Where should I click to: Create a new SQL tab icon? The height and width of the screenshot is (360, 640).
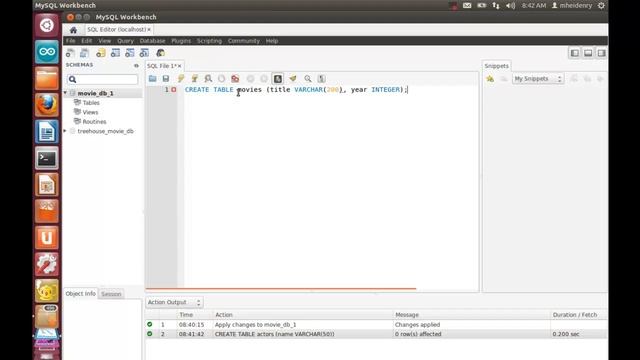[x=70, y=53]
